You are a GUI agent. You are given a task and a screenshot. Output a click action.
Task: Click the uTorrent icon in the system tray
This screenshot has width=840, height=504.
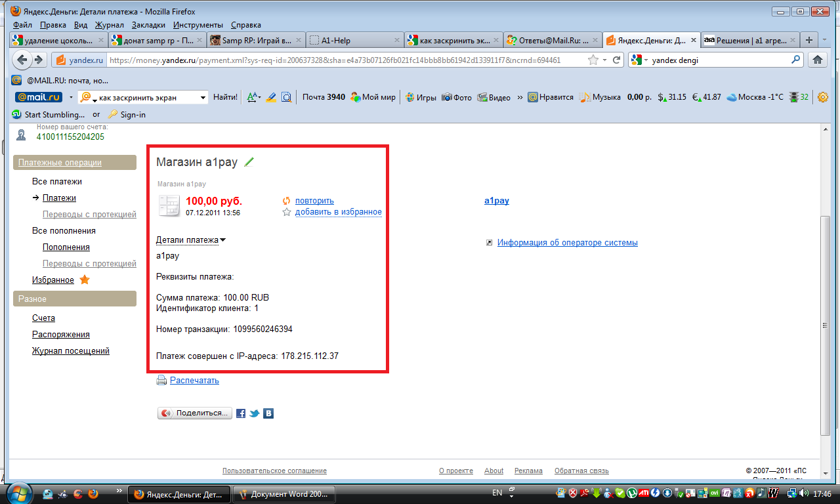632,493
